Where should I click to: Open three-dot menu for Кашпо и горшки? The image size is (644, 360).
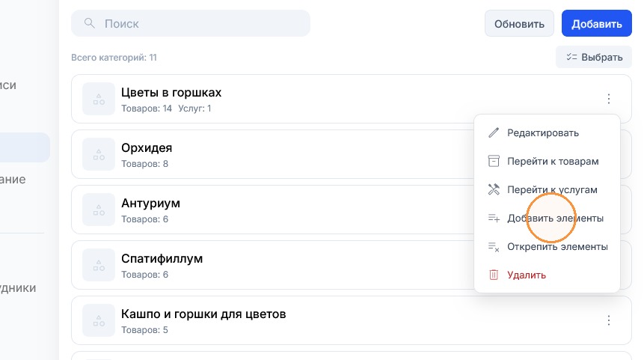(x=609, y=320)
